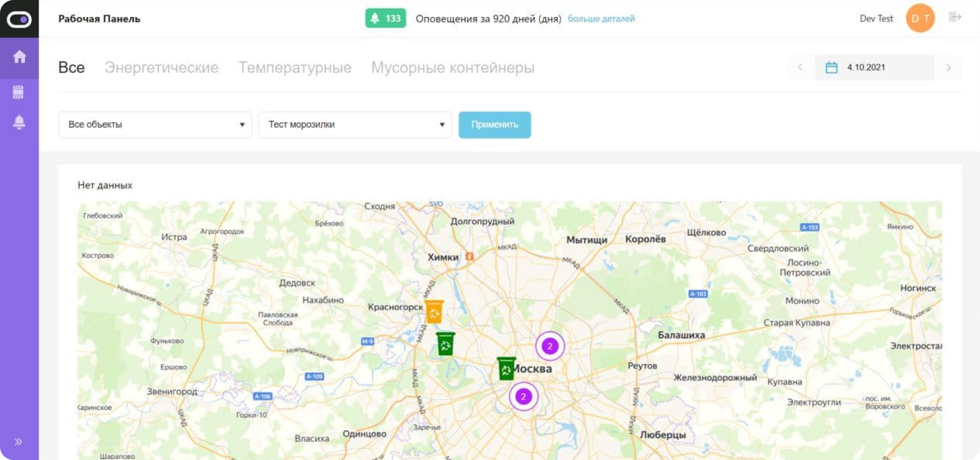Click upper purple cluster marker '2'
980x460 pixels.
pyautogui.click(x=550, y=346)
